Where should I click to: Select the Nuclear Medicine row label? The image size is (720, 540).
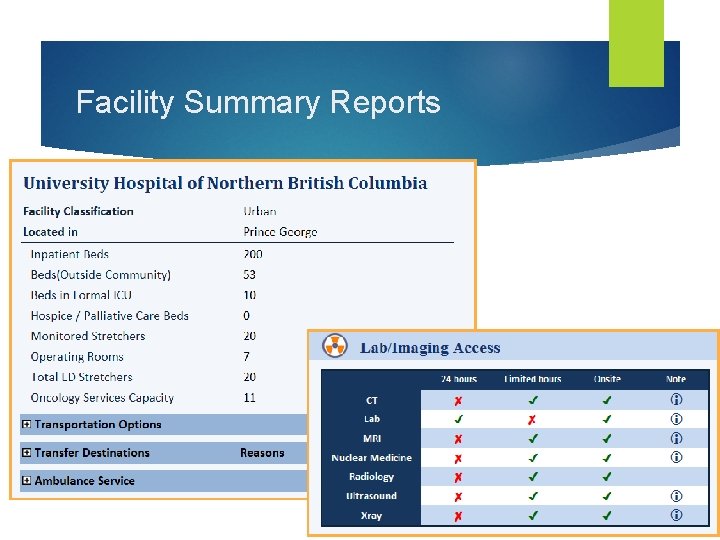coord(371,458)
